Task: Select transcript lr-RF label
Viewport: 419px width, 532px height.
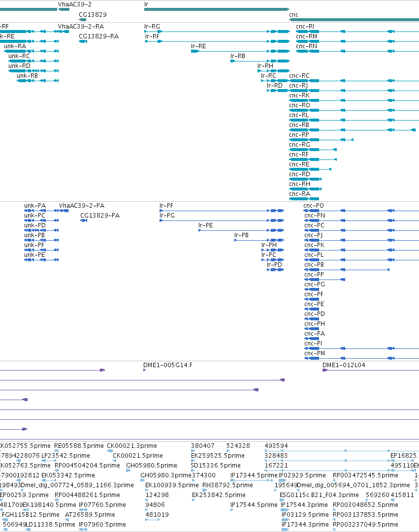Action: click(152, 36)
